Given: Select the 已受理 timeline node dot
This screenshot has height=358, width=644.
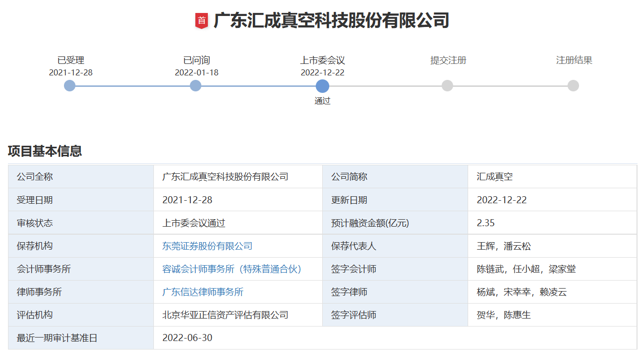Looking at the screenshot, I should 68,85.
